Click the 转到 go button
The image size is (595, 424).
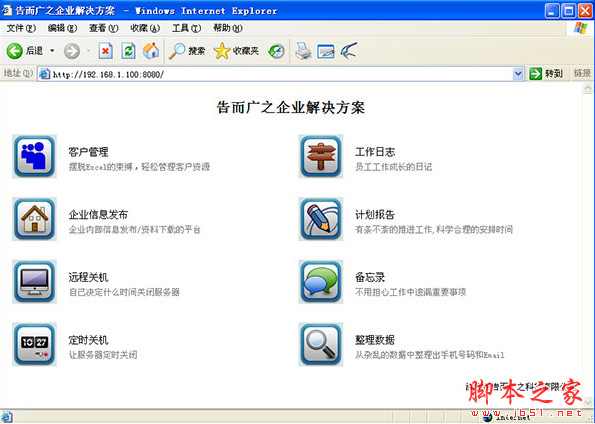coord(546,74)
